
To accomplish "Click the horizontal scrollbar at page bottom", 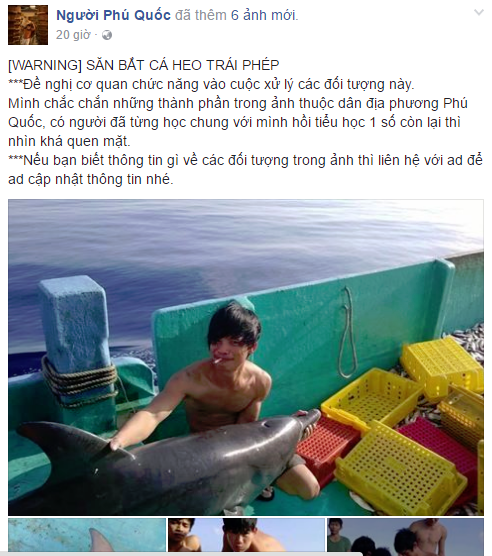I will coord(181,554).
